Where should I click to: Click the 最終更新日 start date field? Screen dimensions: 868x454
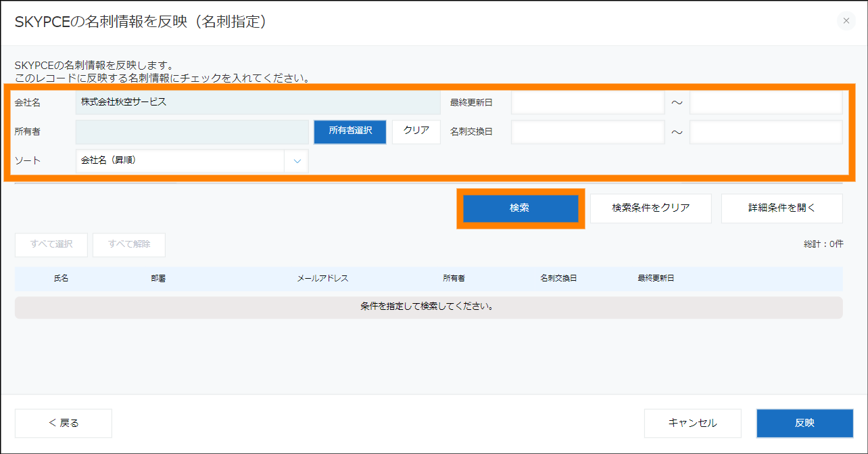point(587,103)
